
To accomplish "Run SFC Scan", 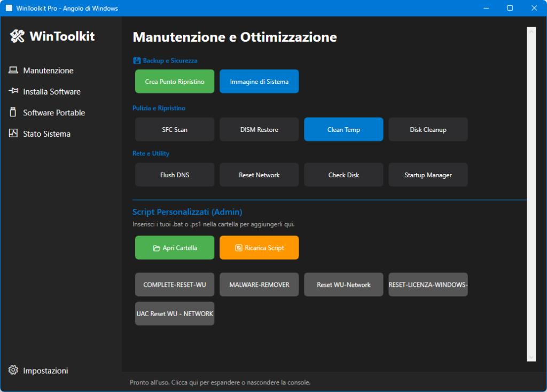I will (x=175, y=129).
